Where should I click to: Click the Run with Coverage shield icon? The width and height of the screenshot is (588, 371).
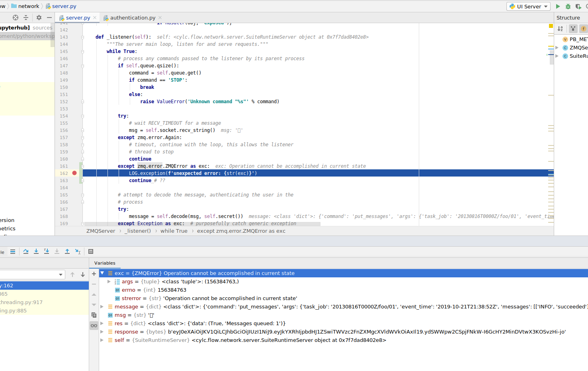coord(578,6)
